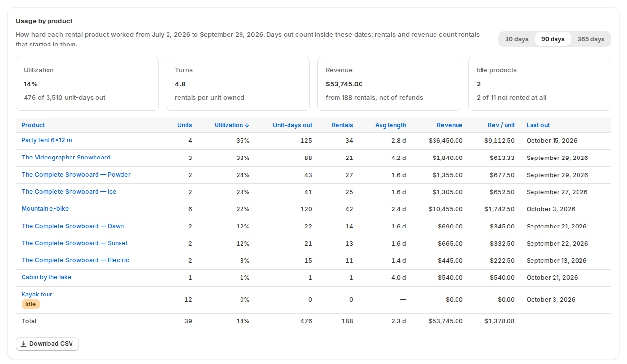Sort by the Units column header
The width and height of the screenshot is (627, 364).
pyautogui.click(x=185, y=125)
